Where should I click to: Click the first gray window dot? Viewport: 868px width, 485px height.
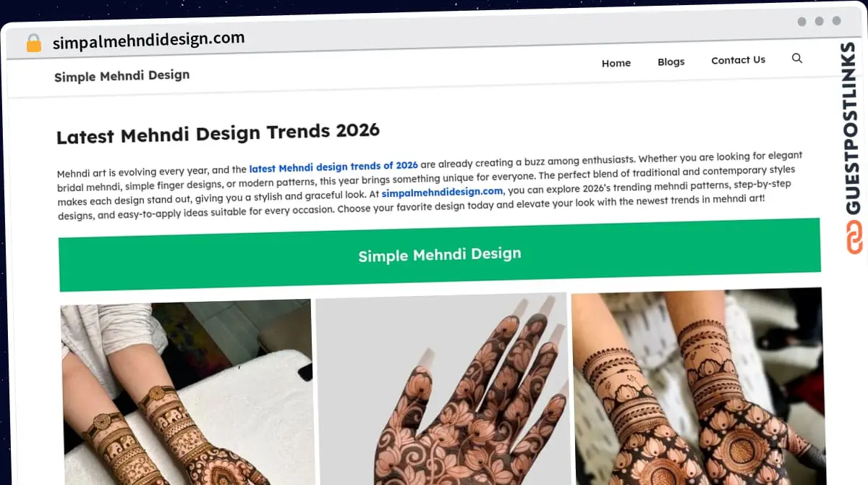[x=802, y=22]
